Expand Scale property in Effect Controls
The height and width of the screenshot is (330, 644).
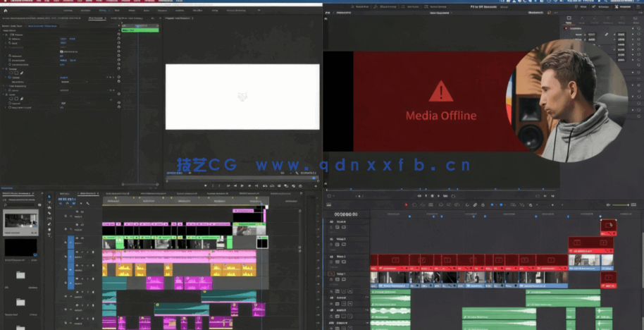(6, 43)
